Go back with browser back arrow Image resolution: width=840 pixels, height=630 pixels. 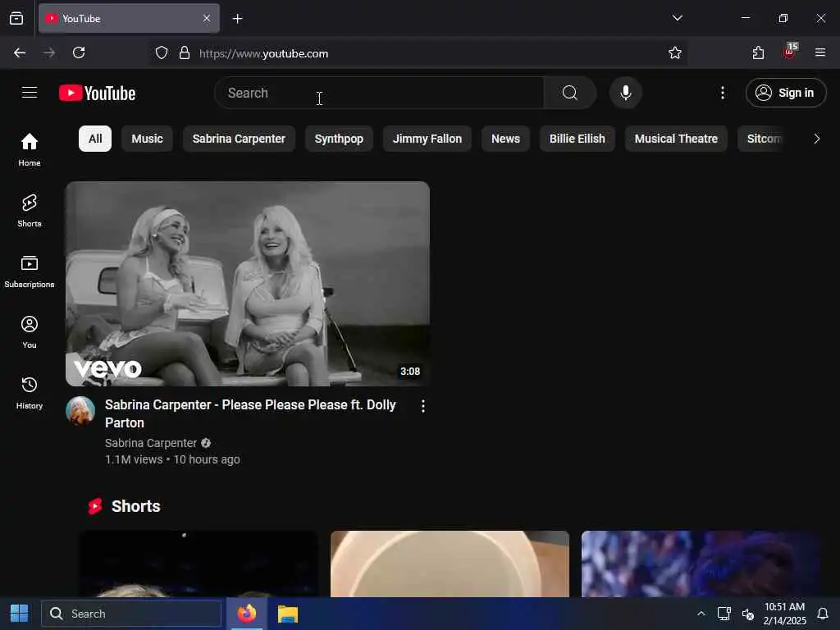[x=20, y=52]
